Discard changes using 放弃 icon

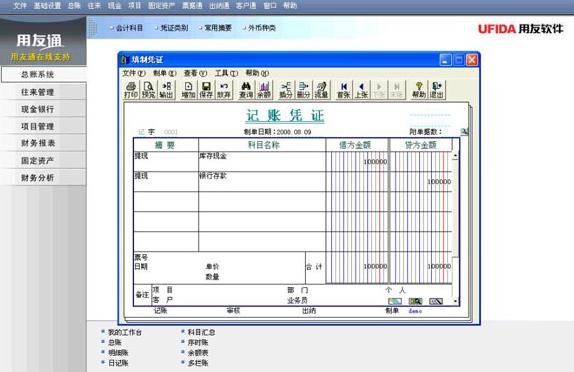coord(224,90)
